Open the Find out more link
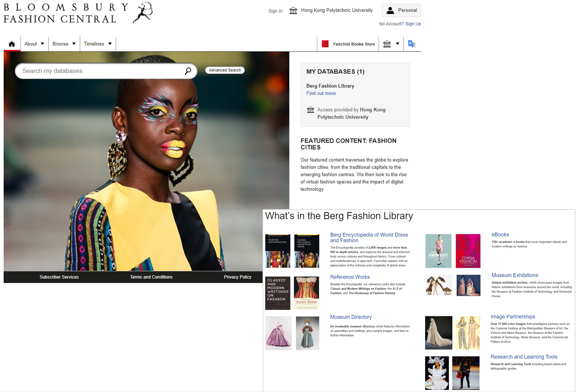The width and height of the screenshot is (576, 392). coord(321,93)
